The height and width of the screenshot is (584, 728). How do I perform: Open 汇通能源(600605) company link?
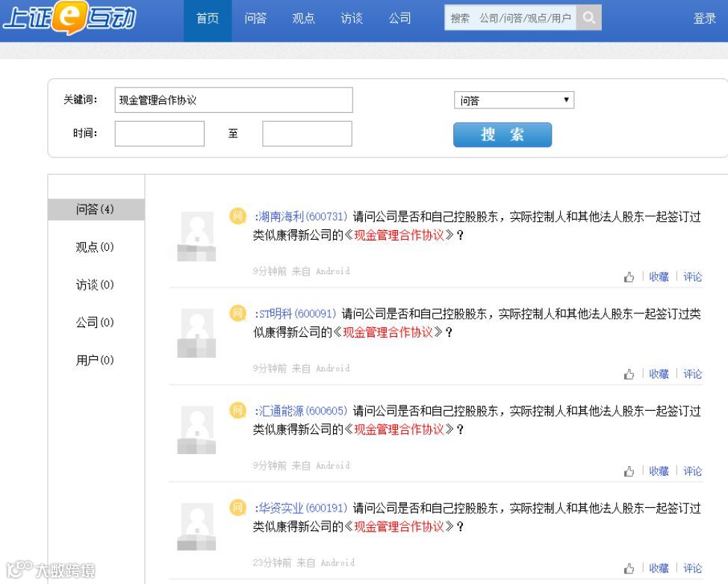click(x=301, y=411)
